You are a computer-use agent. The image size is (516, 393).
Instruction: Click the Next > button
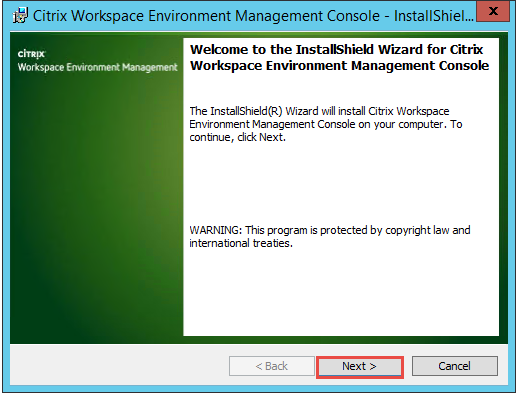(360, 366)
